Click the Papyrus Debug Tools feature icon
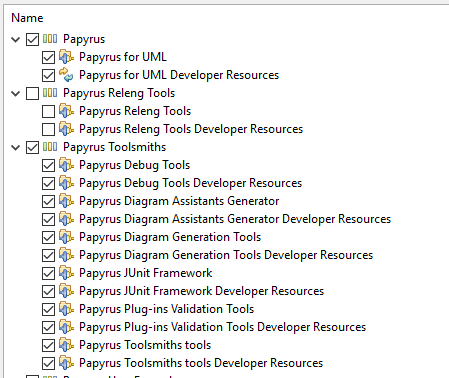Screen dimensions: 449x378 pos(66,165)
